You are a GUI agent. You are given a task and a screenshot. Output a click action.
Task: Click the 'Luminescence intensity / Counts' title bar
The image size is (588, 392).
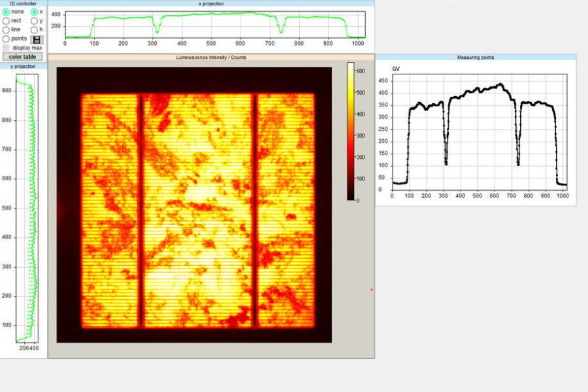tap(210, 57)
